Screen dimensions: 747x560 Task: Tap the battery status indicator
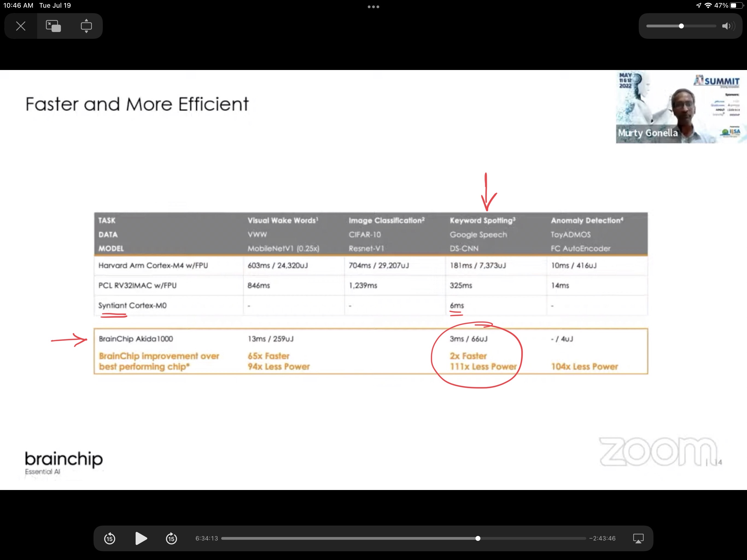click(x=737, y=5)
